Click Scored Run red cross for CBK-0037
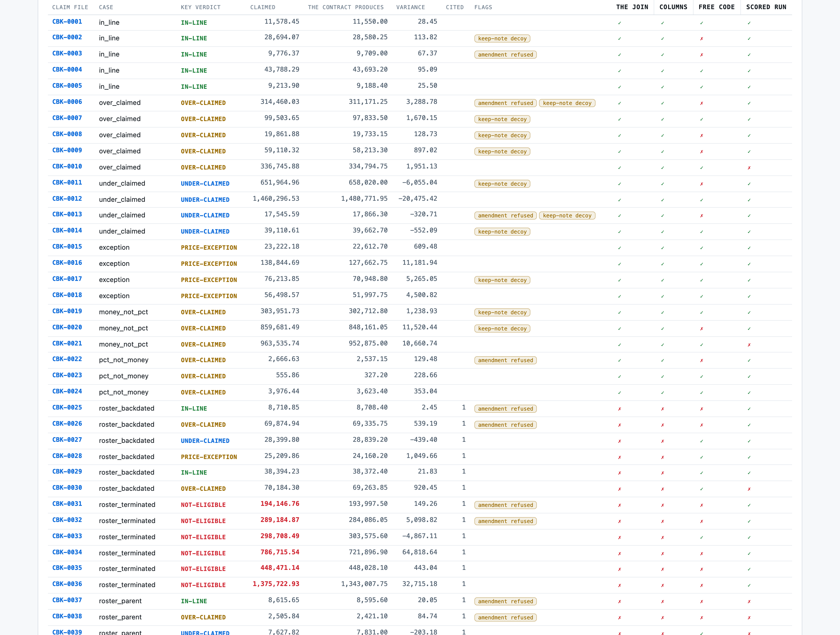Viewport: 840px width, 635px height. (749, 602)
